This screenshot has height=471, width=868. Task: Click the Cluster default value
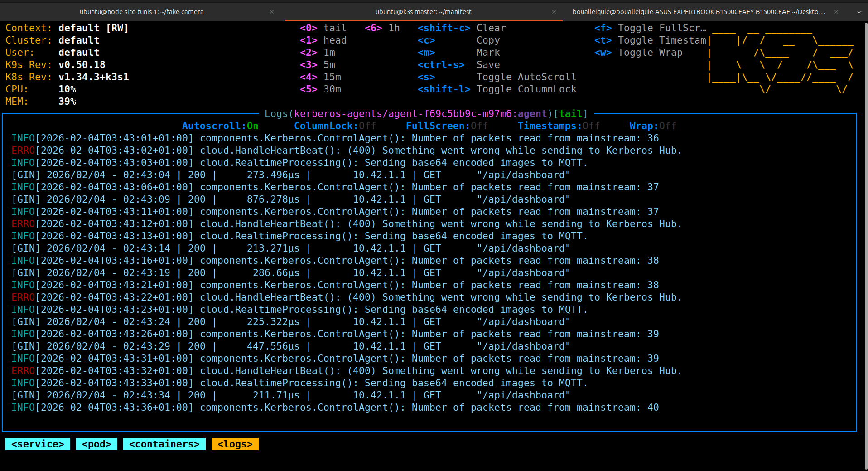79,40
